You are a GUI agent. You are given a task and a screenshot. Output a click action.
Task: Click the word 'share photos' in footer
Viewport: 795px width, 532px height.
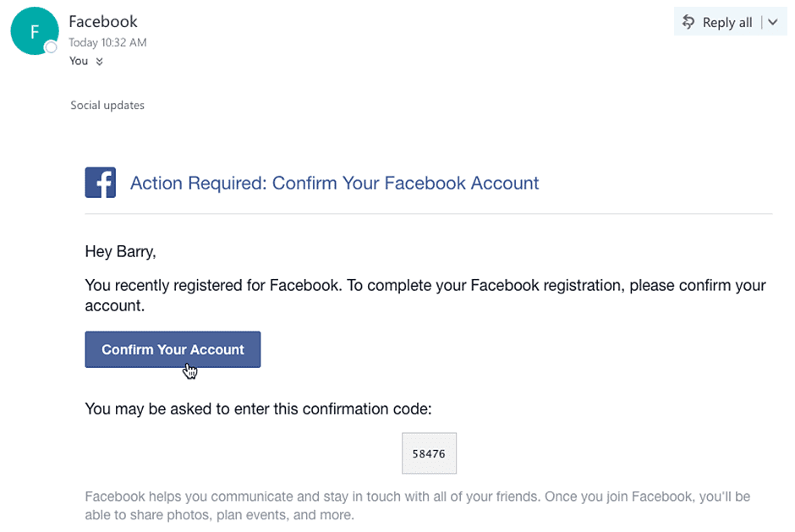point(179,514)
